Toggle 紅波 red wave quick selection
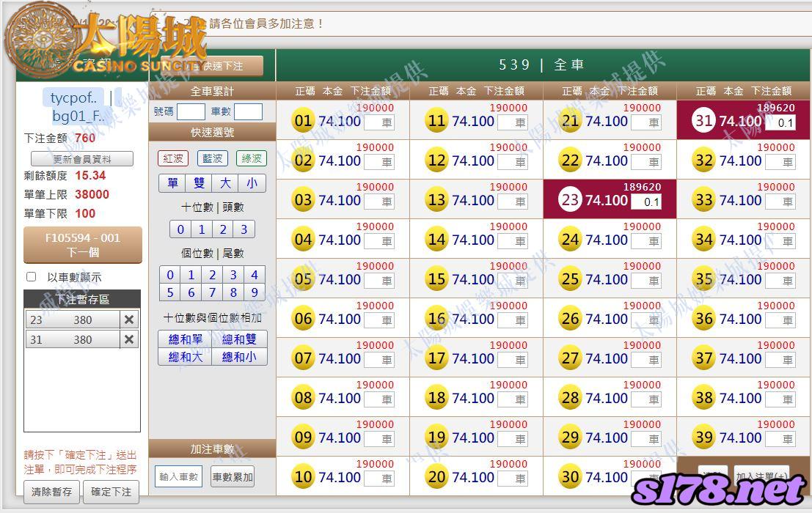Screen dimensions: 812x513 [173, 158]
